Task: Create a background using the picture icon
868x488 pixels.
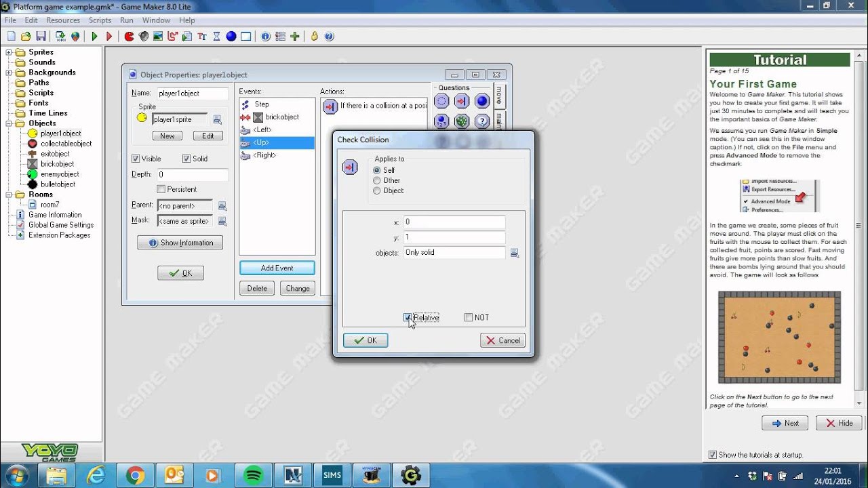Action: (x=158, y=37)
